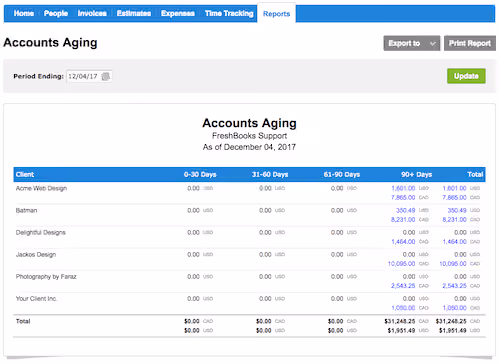Select the Jackos Design client name

pyautogui.click(x=36, y=254)
